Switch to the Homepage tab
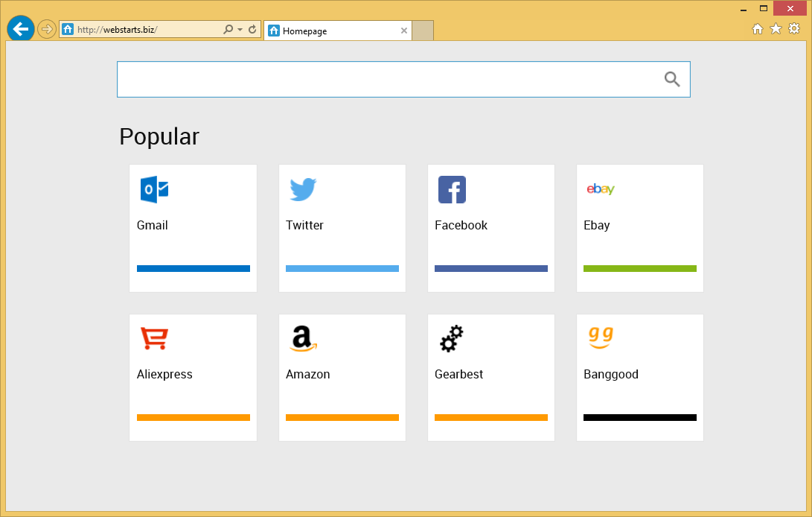The image size is (812, 517). [338, 31]
